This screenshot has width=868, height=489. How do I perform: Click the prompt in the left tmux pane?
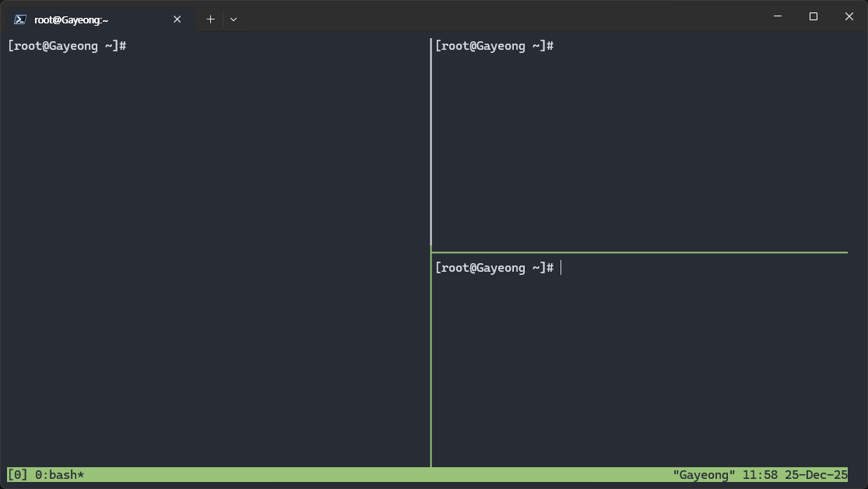pos(66,46)
